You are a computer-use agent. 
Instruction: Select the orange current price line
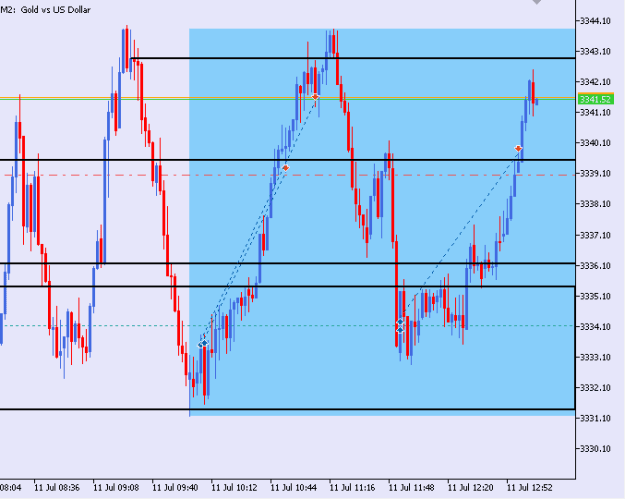(288, 98)
